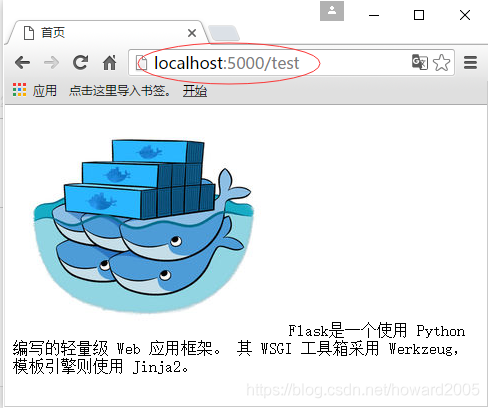The width and height of the screenshot is (489, 408).
Task: Reload the page with the refresh icon
Action: pyautogui.click(x=80, y=62)
